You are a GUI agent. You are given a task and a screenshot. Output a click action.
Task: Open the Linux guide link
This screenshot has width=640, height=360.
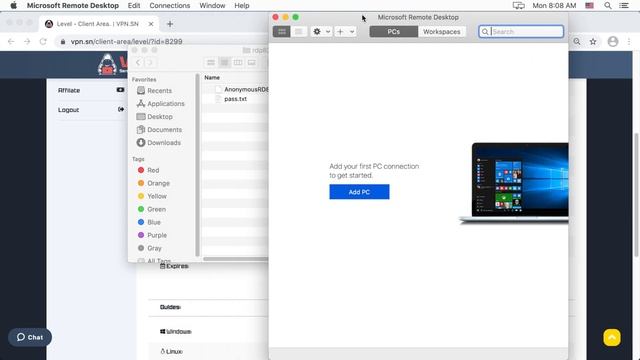[x=171, y=351]
